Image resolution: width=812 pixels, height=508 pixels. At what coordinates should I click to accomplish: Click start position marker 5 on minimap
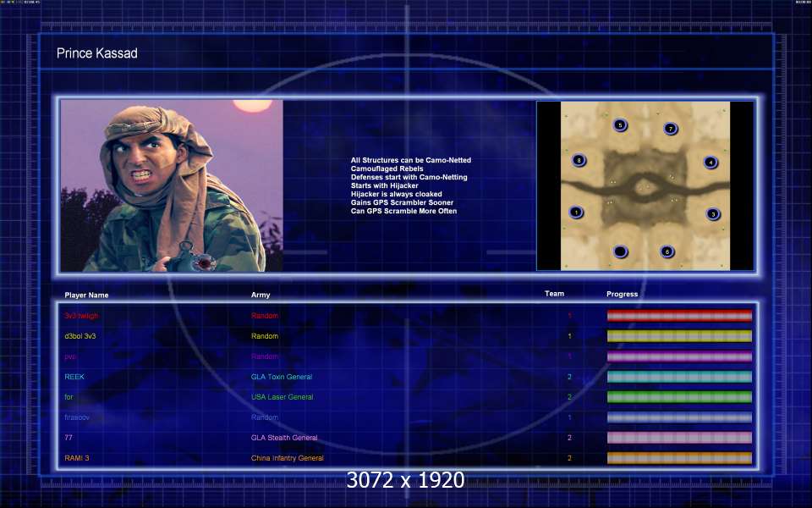tap(620, 125)
